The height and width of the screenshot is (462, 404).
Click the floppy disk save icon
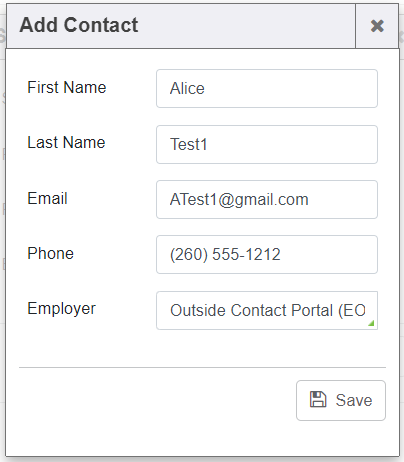318,399
